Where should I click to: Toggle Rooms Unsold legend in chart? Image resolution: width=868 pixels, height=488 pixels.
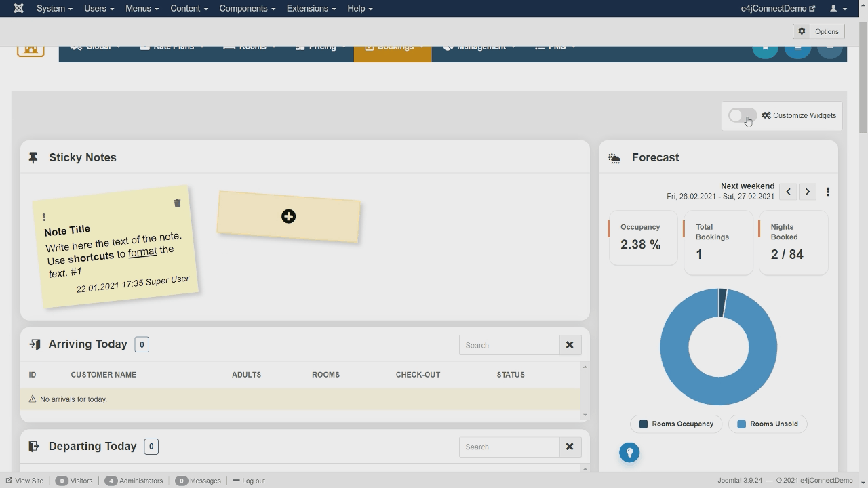767,424
